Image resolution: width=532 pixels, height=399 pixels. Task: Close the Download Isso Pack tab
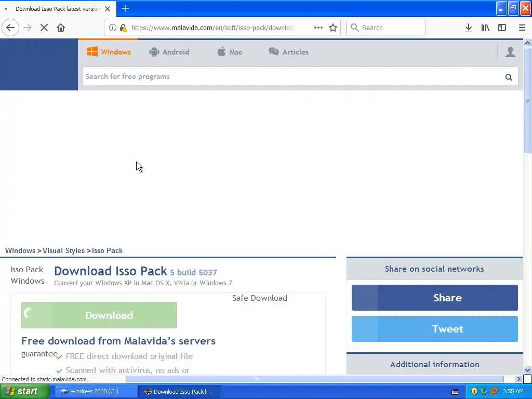(x=108, y=9)
